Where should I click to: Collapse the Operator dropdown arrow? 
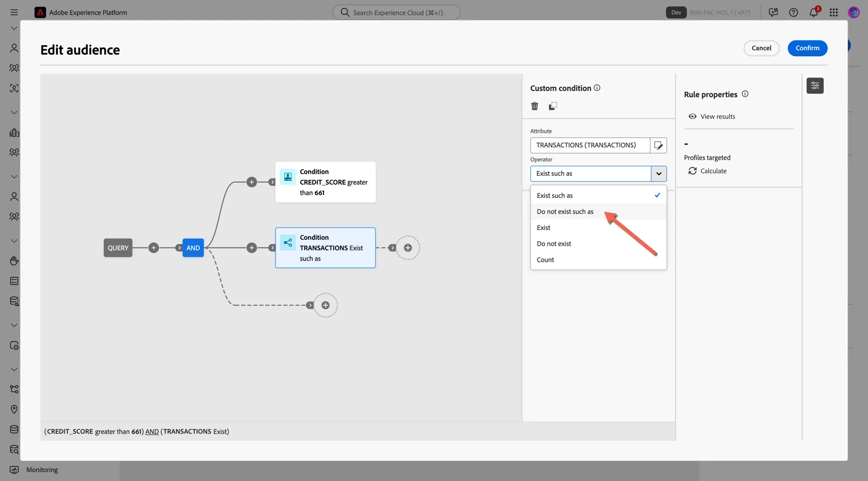[659, 174]
